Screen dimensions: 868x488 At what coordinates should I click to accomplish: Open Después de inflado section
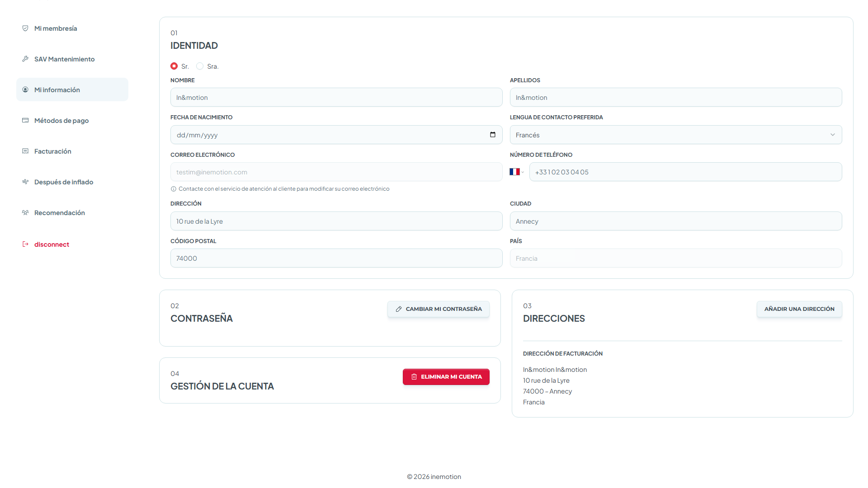[72, 182]
